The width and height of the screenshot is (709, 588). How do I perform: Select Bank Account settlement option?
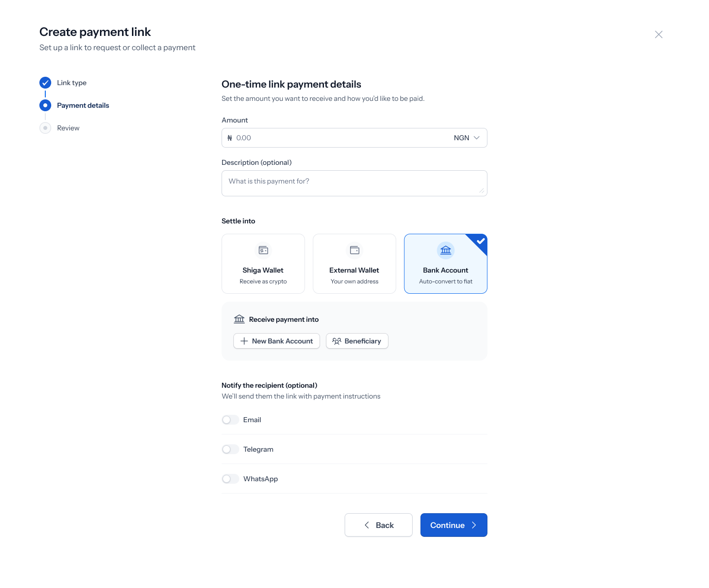[x=446, y=264]
